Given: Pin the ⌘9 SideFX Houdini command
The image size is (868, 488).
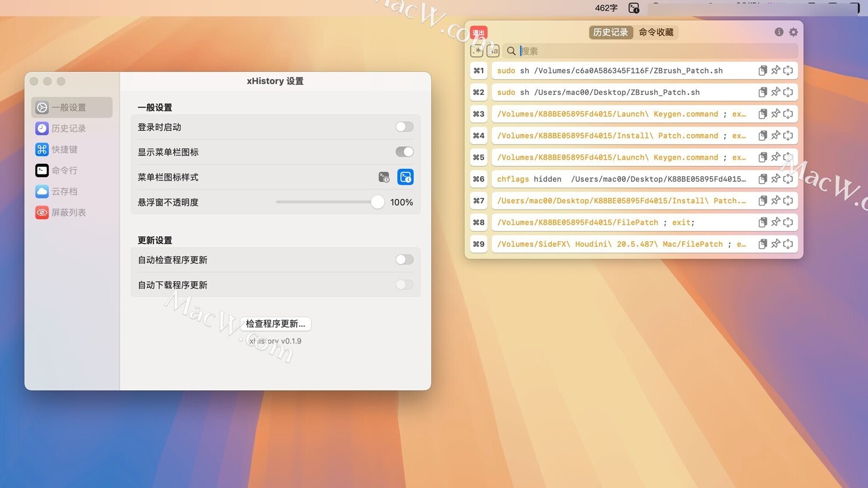Looking at the screenshot, I should (x=775, y=244).
